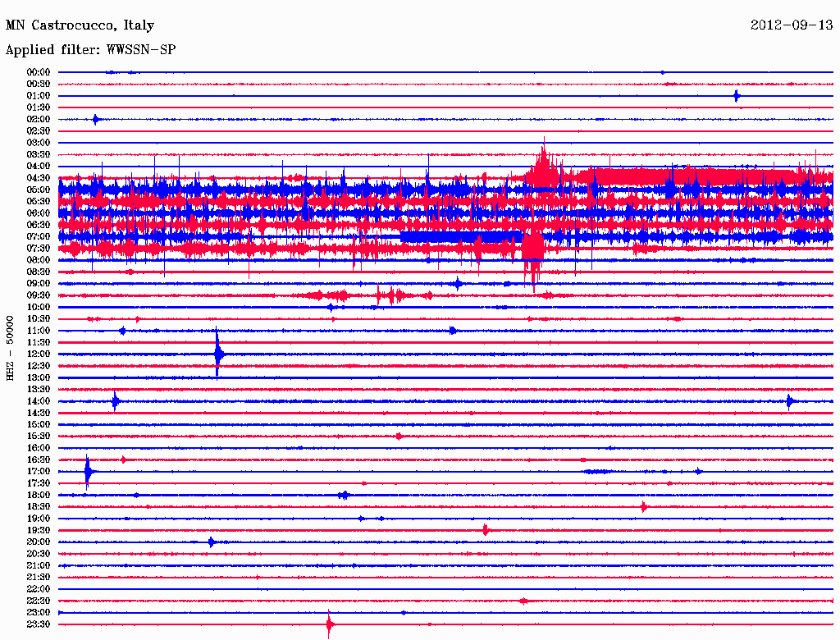Select the 17:00 time label
Screen dimensions: 840x640
[39, 472]
